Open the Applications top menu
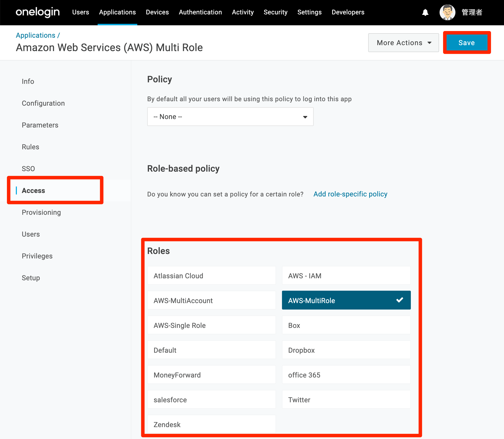The width and height of the screenshot is (504, 439). pyautogui.click(x=117, y=12)
